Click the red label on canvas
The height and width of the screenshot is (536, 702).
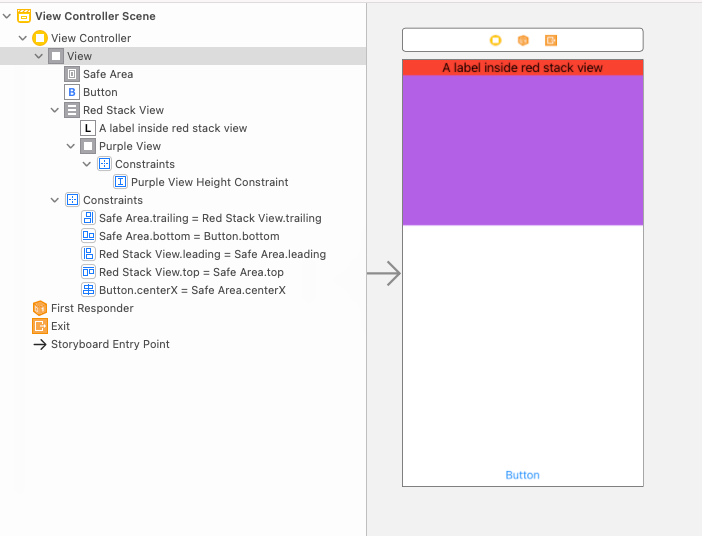[522, 68]
